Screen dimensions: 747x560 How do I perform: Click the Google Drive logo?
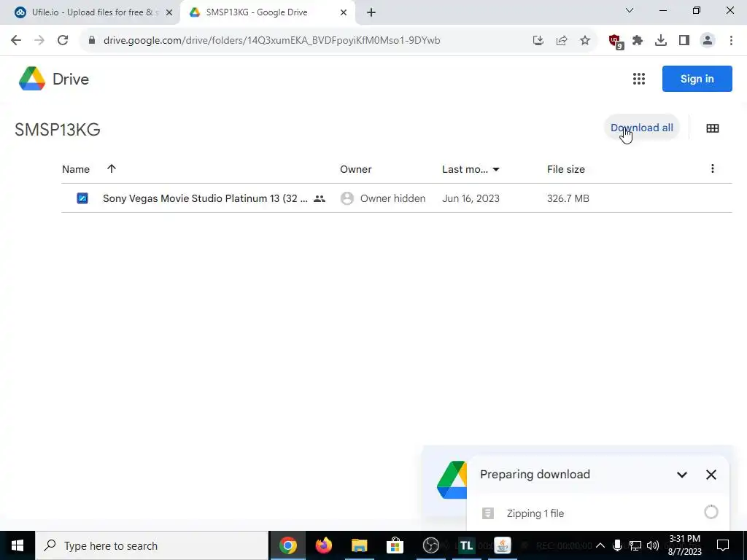tap(32, 79)
